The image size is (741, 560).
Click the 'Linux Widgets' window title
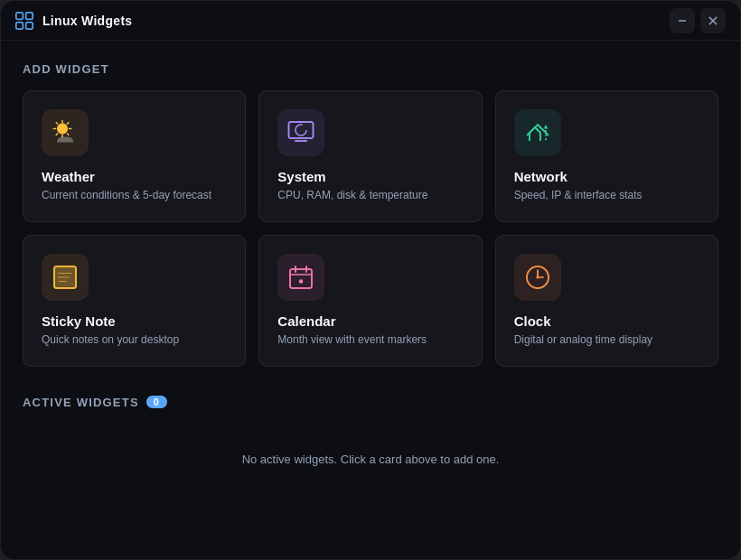[x=87, y=21]
